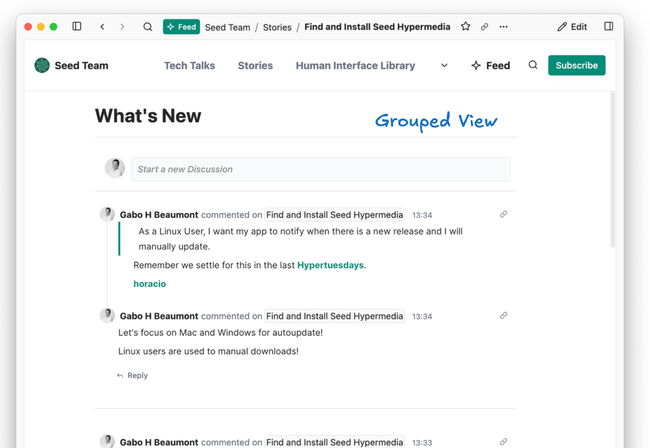Click the Edit pencil button

pos(572,27)
